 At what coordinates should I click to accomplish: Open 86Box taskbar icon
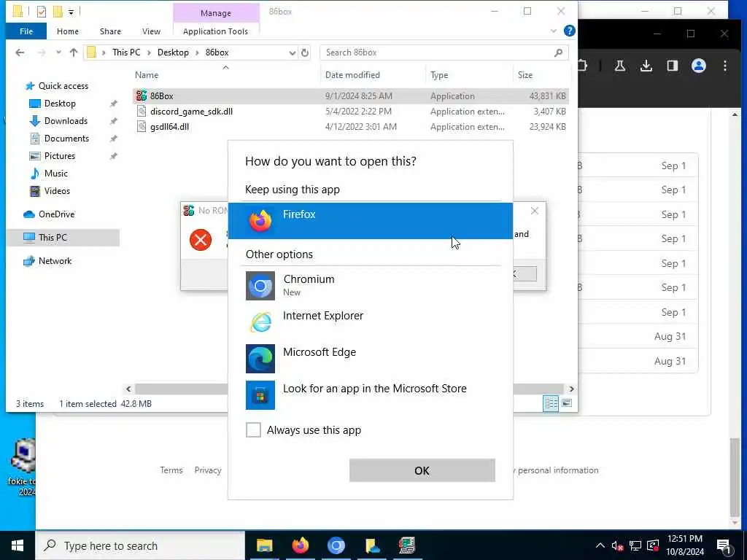click(407, 545)
